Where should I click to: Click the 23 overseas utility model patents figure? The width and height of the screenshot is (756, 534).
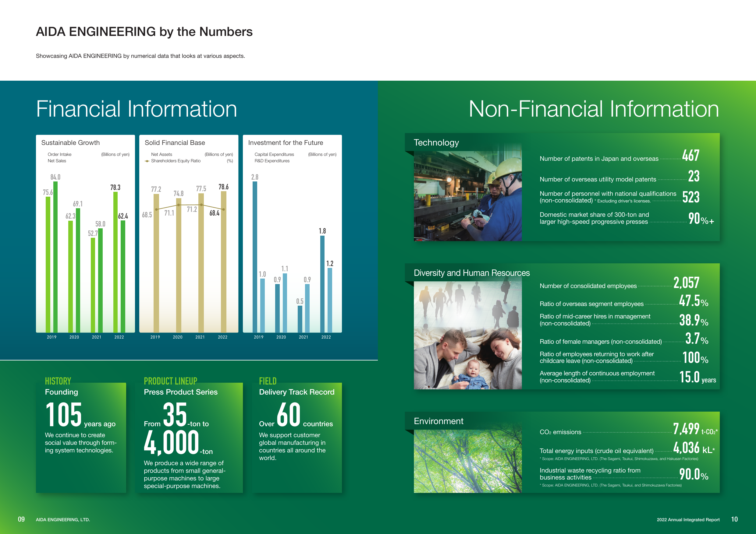(x=694, y=176)
